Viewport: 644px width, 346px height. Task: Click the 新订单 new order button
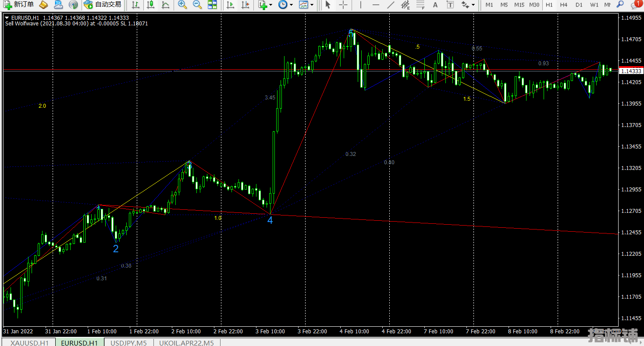(x=18, y=5)
